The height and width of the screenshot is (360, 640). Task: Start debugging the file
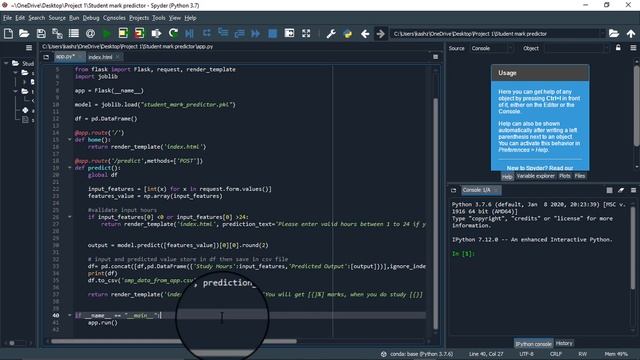click(x=190, y=33)
